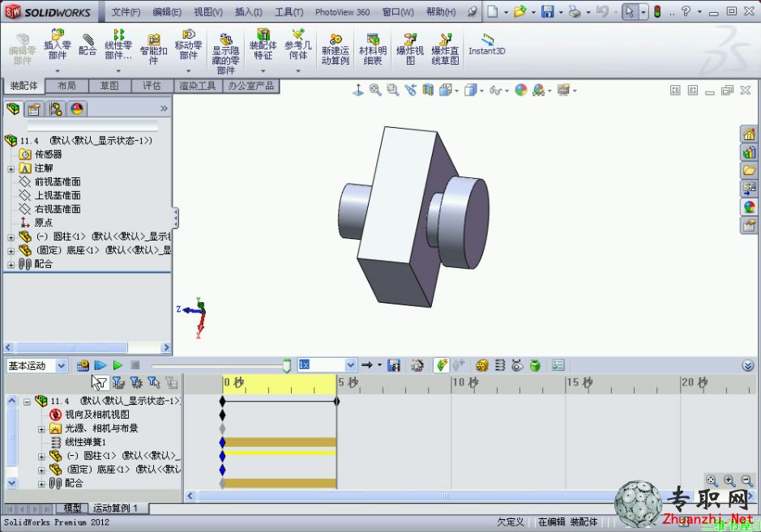Image resolution: width=761 pixels, height=532 pixels.
Task: Click Zoom to Area icon in view toolbar
Action: 392,90
